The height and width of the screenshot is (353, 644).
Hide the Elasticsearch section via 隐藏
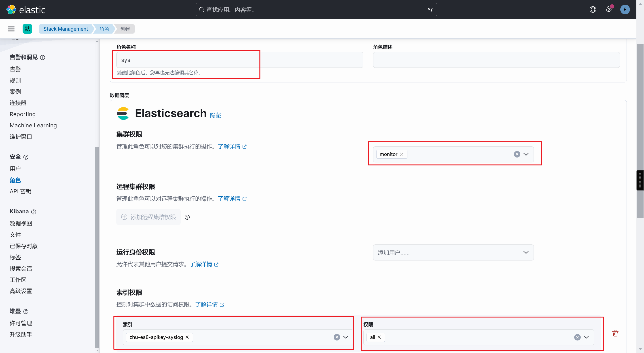216,115
